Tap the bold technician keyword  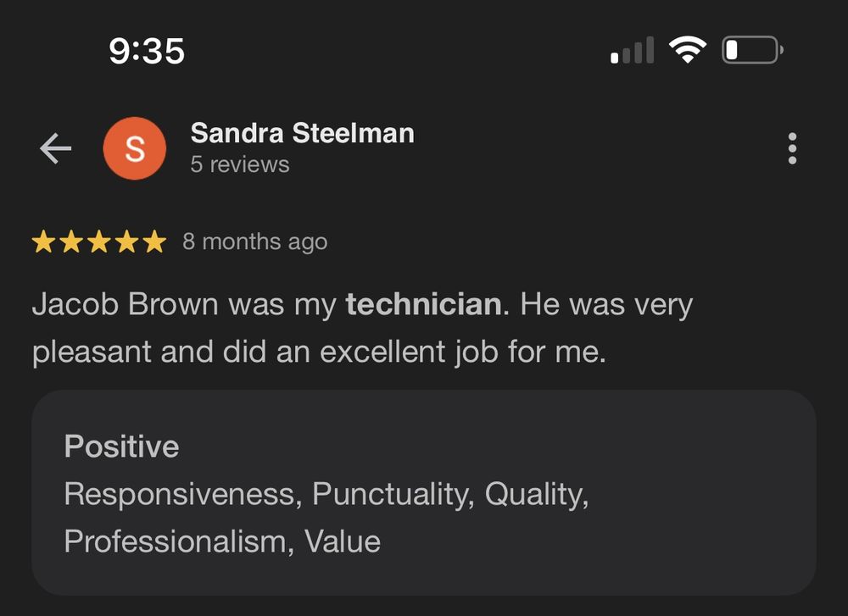[424, 303]
